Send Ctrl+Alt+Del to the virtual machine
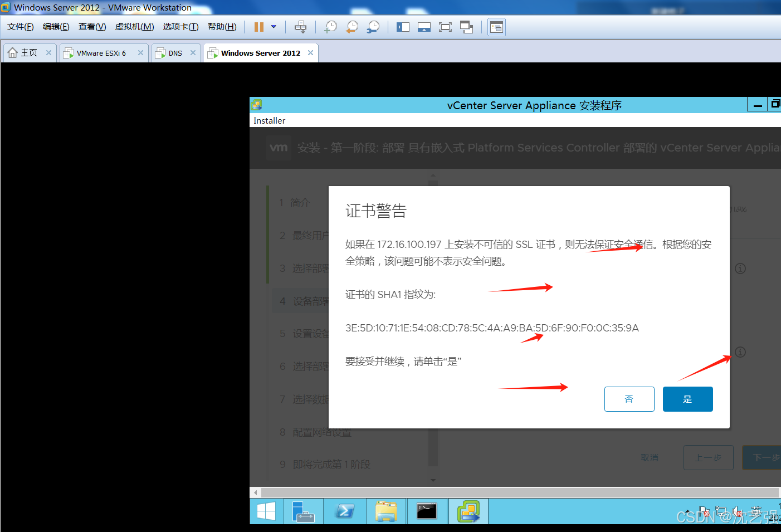The height and width of the screenshot is (532, 781). (x=301, y=27)
